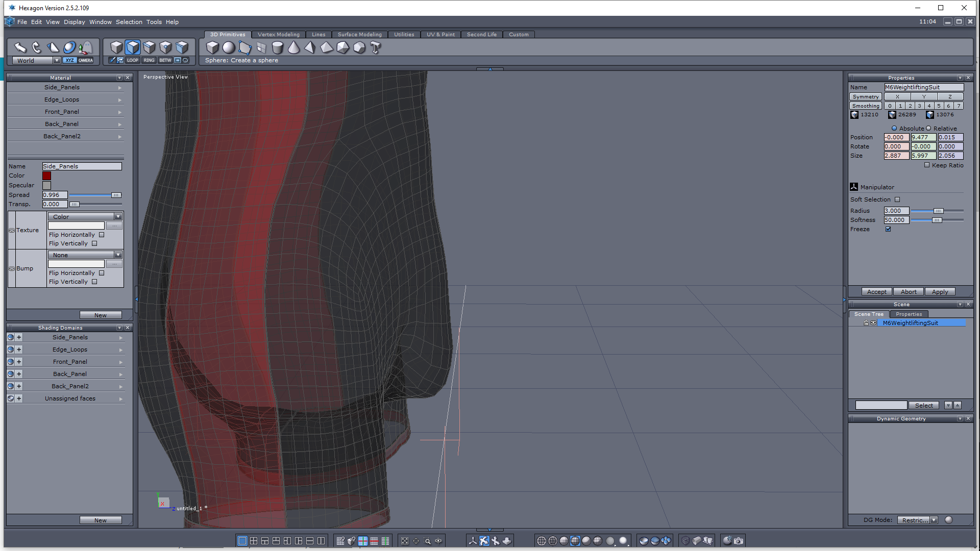Choose the cone primitive tool
Image resolution: width=980 pixels, height=551 pixels.
click(293, 47)
